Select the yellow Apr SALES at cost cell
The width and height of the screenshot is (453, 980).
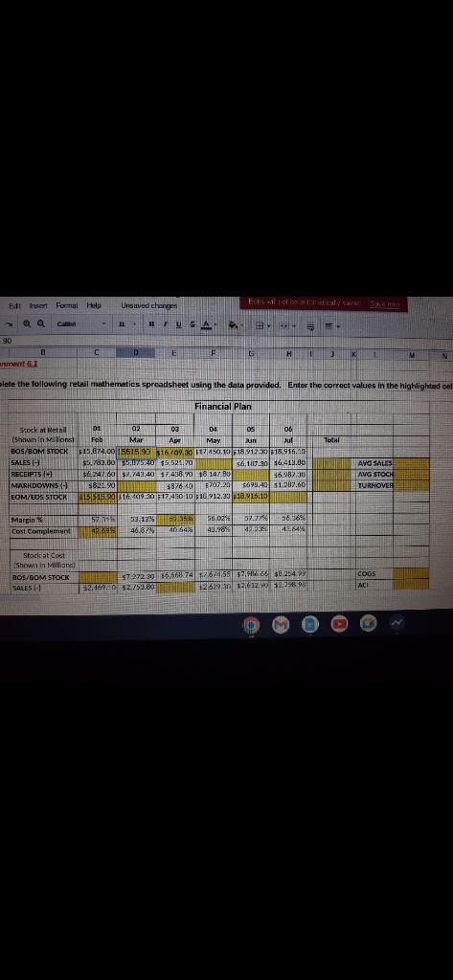pyautogui.click(x=176, y=588)
